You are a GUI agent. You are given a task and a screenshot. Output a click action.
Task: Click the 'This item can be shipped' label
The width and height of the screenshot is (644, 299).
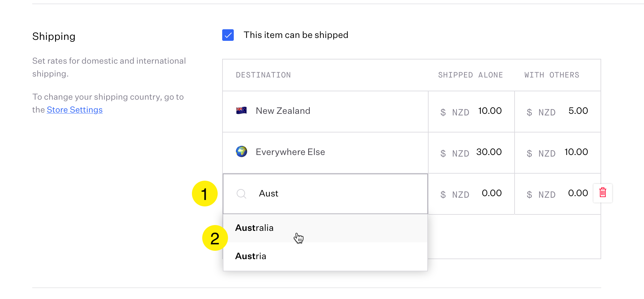pos(296,35)
